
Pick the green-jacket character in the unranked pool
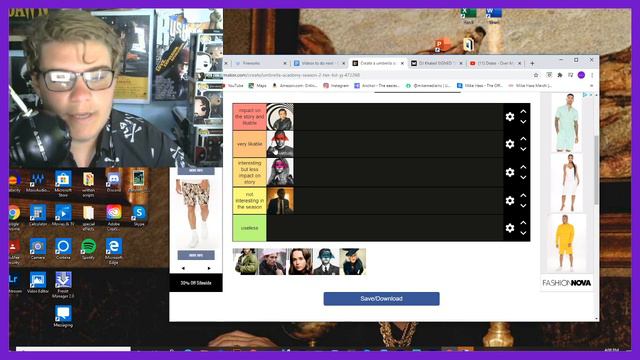[246, 262]
